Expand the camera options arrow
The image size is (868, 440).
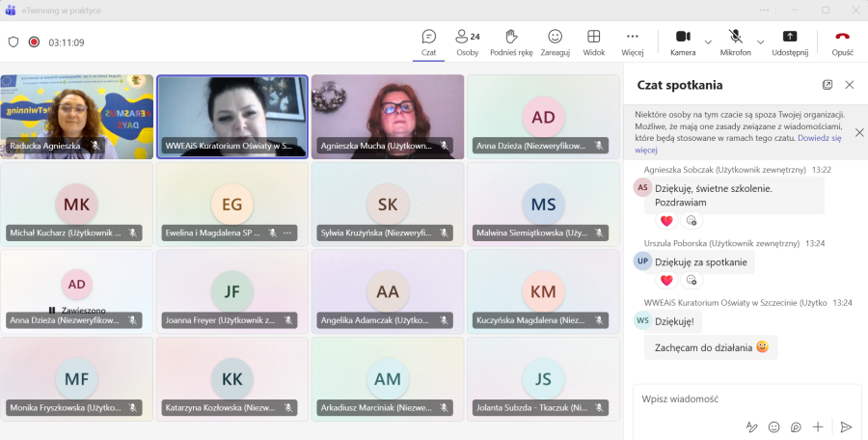tap(708, 42)
